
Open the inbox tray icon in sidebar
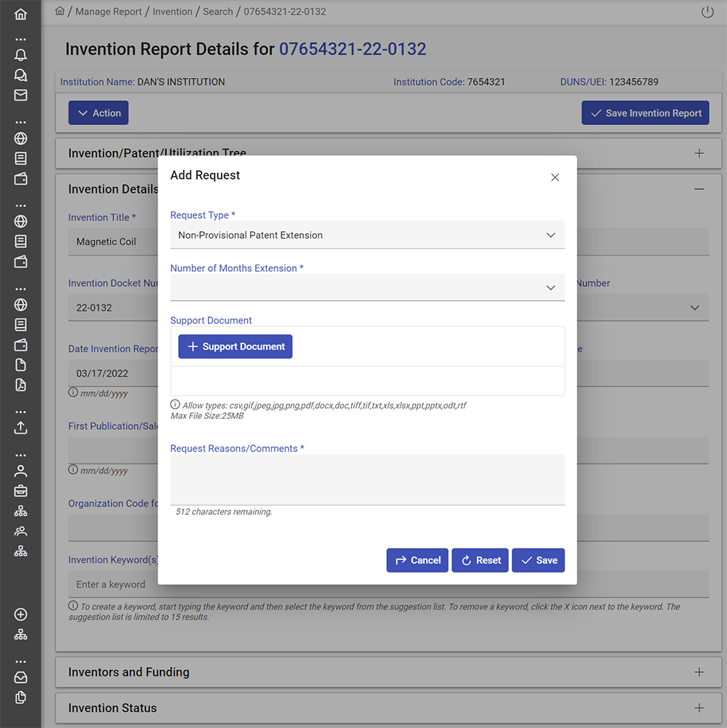click(20, 677)
